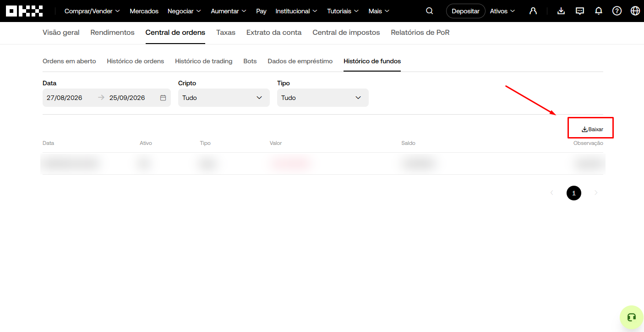The height and width of the screenshot is (332, 644).
Task: Open the notifications bell icon
Action: [599, 11]
